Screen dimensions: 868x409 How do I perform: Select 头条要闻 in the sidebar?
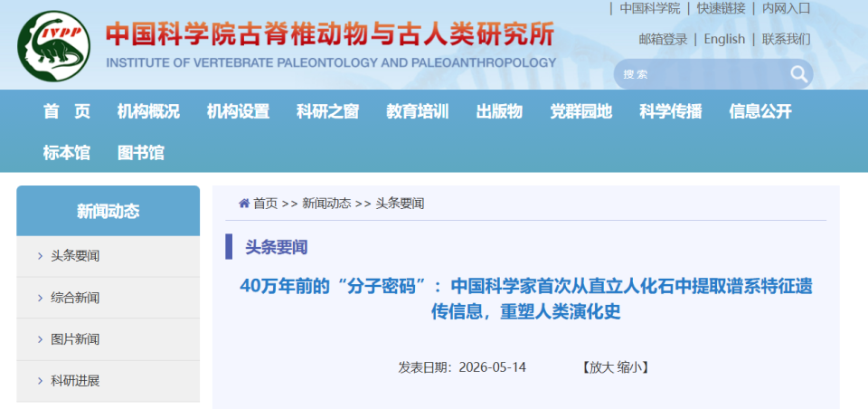point(75,256)
